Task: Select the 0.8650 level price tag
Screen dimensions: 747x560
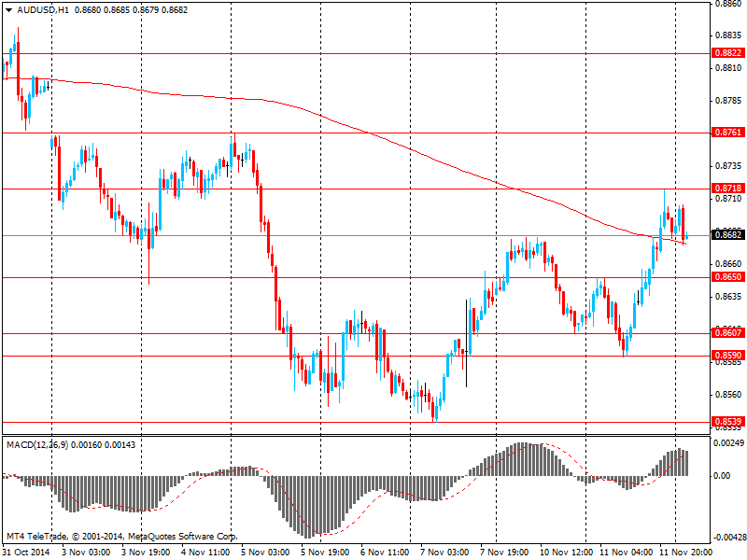Action: [x=727, y=277]
